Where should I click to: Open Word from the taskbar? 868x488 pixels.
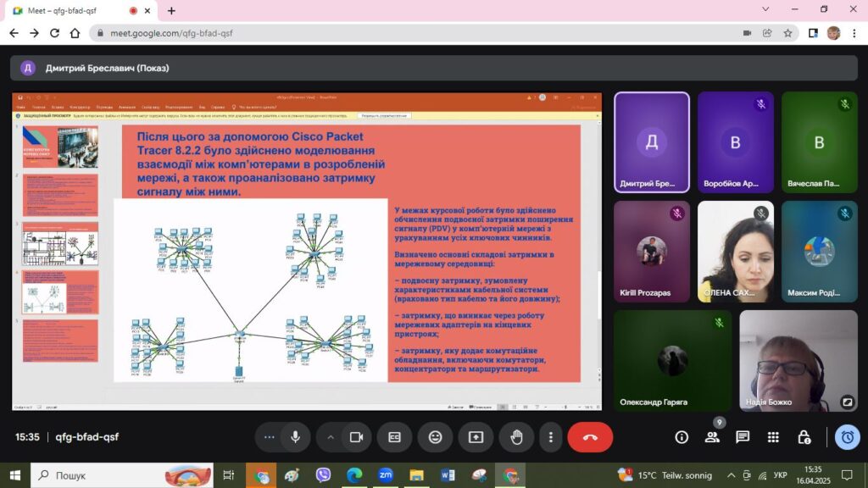point(448,475)
